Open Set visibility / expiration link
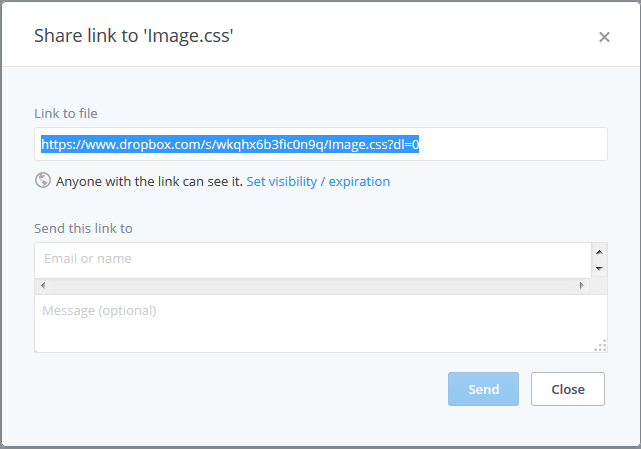641x449 pixels. click(318, 181)
